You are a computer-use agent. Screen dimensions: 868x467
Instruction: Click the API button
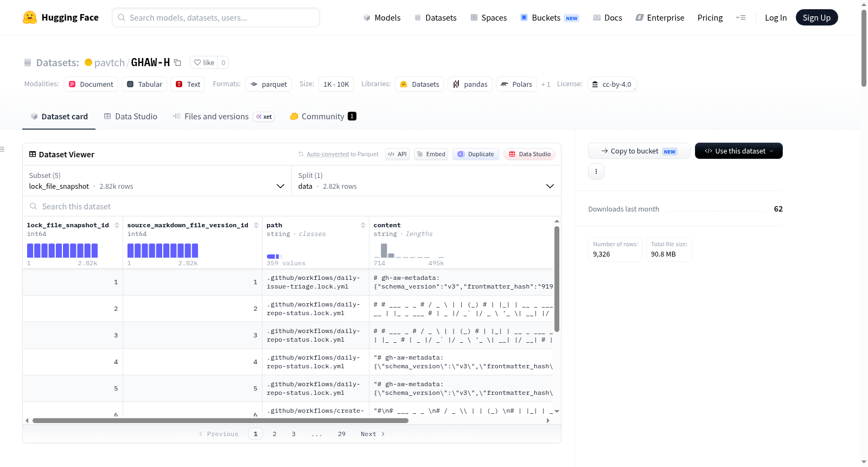coord(397,154)
